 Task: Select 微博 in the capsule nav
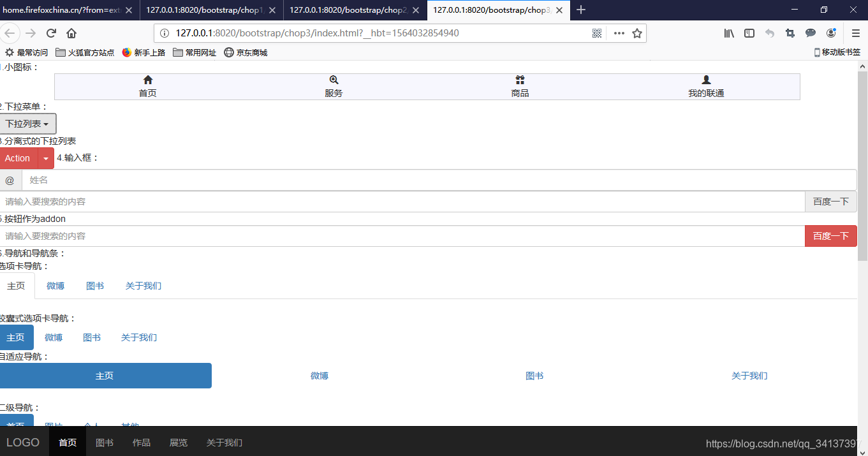[x=54, y=337]
